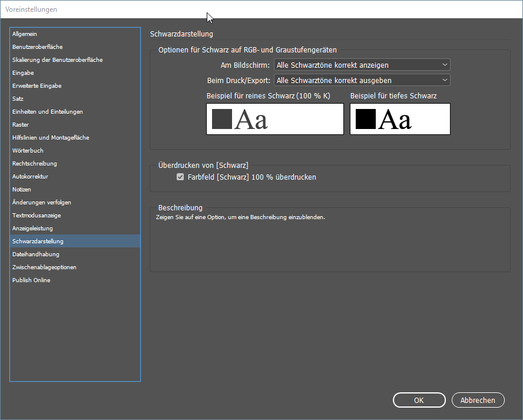Click the tiefes Schwarz example preview
The image size is (523, 420).
(400, 119)
